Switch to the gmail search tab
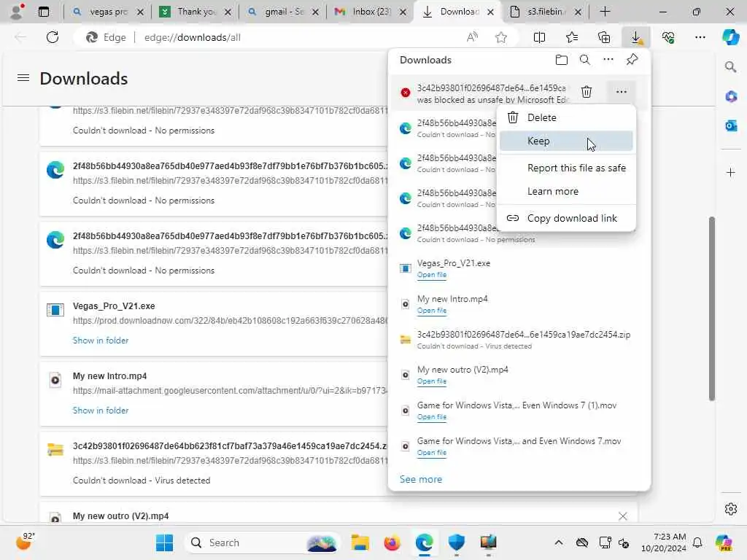The height and width of the screenshot is (560, 747). (282, 12)
